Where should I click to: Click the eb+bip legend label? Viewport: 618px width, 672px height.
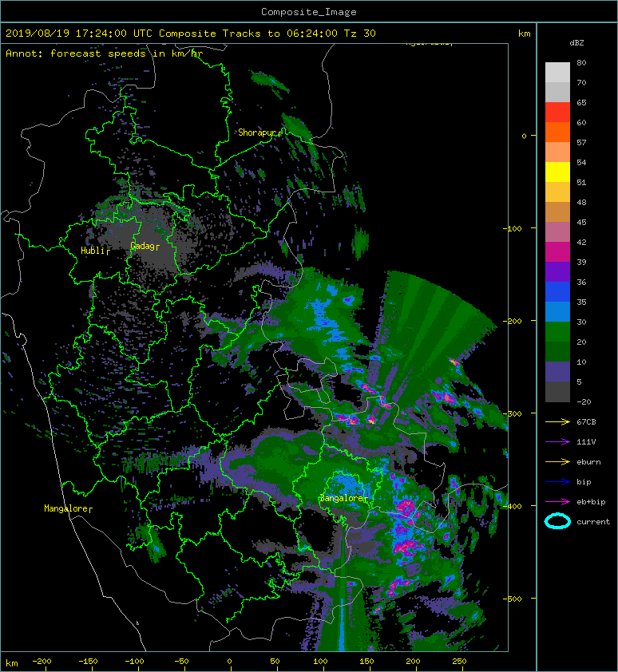(x=591, y=502)
